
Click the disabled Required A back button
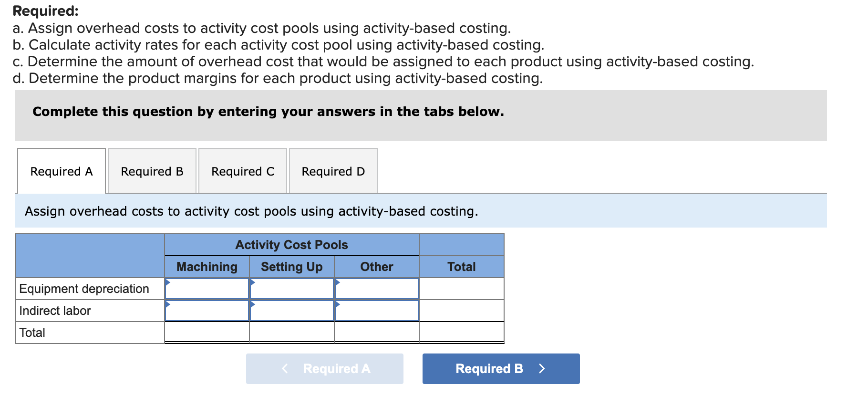point(325,368)
